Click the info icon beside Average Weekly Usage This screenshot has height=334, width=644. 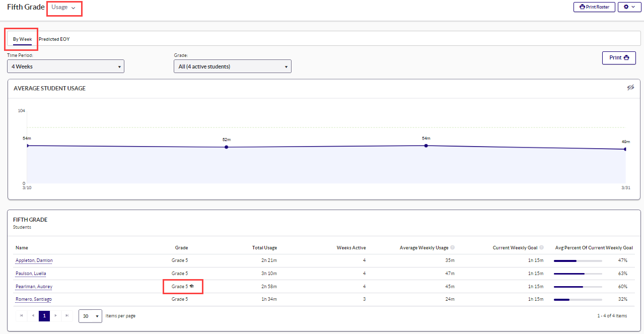click(453, 248)
